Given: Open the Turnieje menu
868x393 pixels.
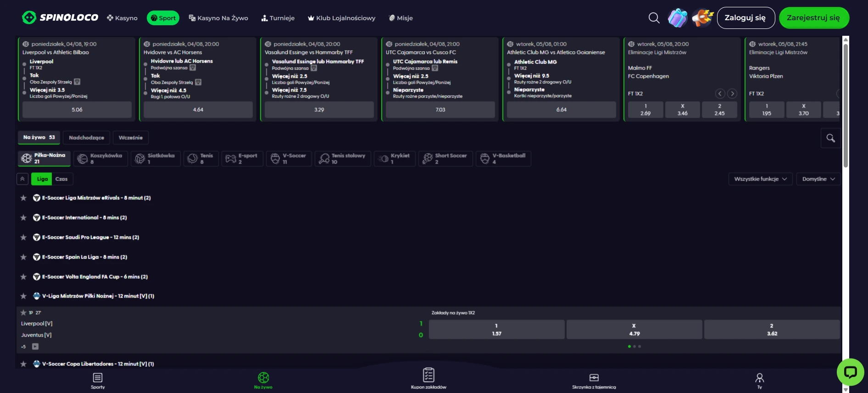Looking at the screenshot, I should (278, 18).
